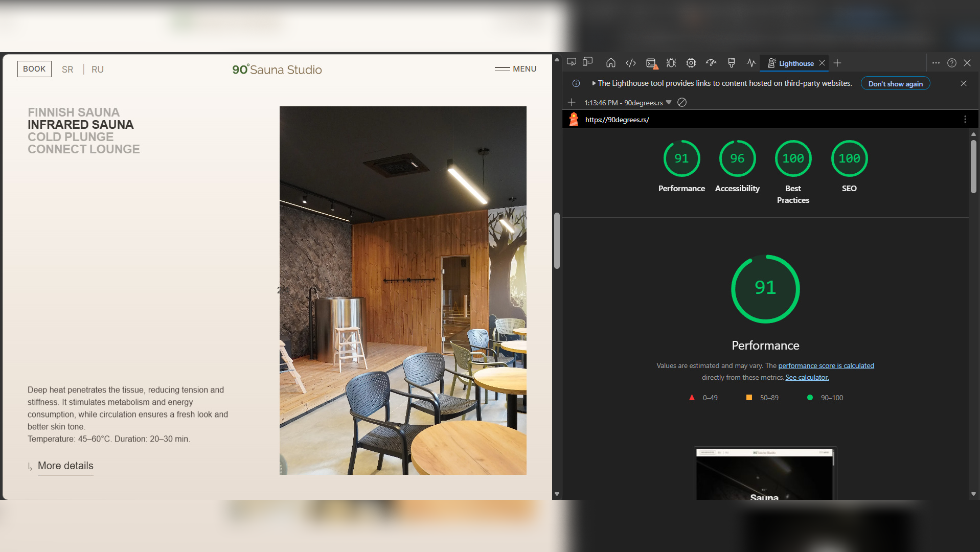980x552 pixels.
Task: Click the Accessibility score gauge 96
Action: click(737, 158)
